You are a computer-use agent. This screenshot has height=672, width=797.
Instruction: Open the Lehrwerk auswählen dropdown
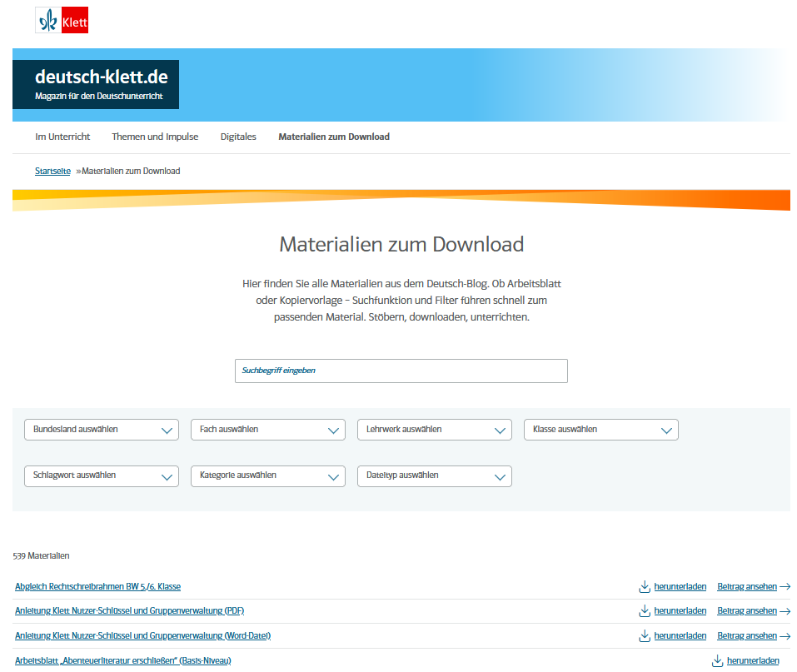[x=435, y=430]
